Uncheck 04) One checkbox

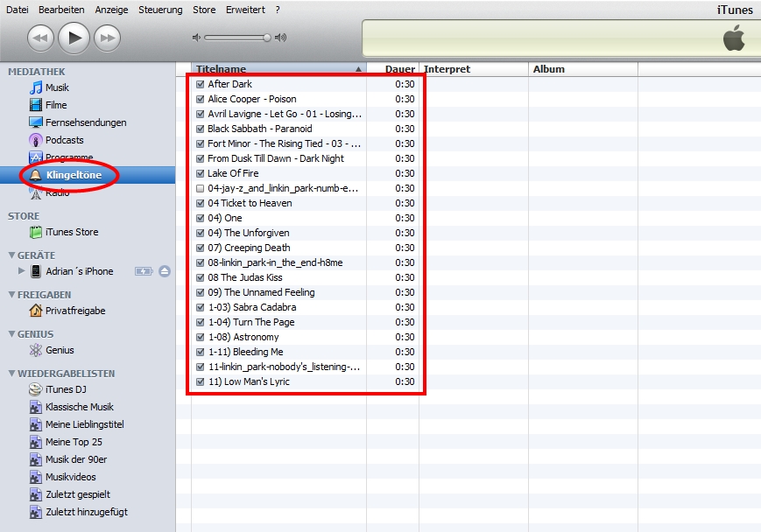pyautogui.click(x=200, y=218)
